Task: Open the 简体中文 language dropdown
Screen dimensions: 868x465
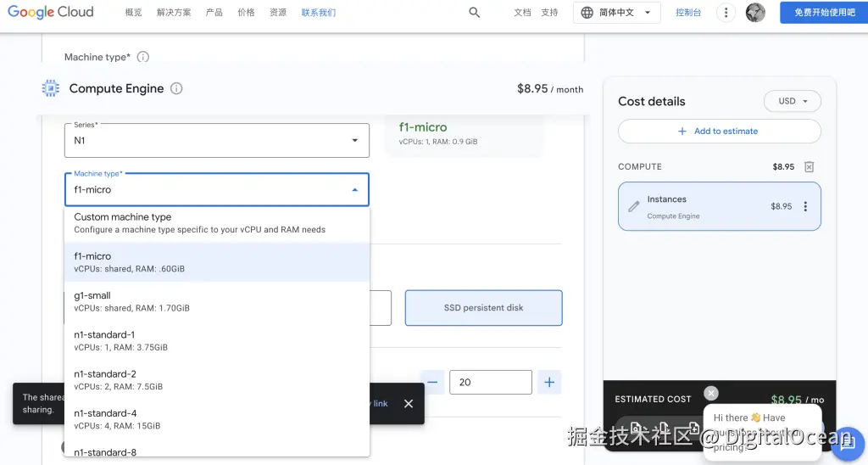Action: (617, 12)
